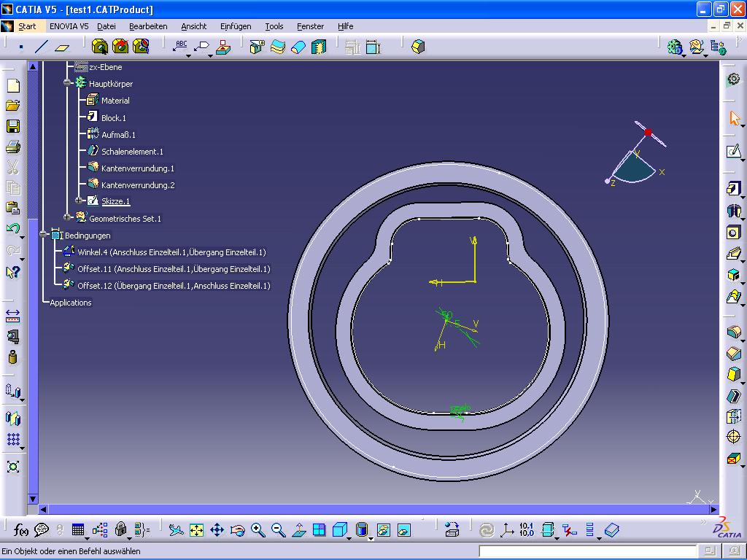This screenshot has width=747, height=560.
Task: Select the Plane creation tool
Action: pyautogui.click(x=62, y=47)
